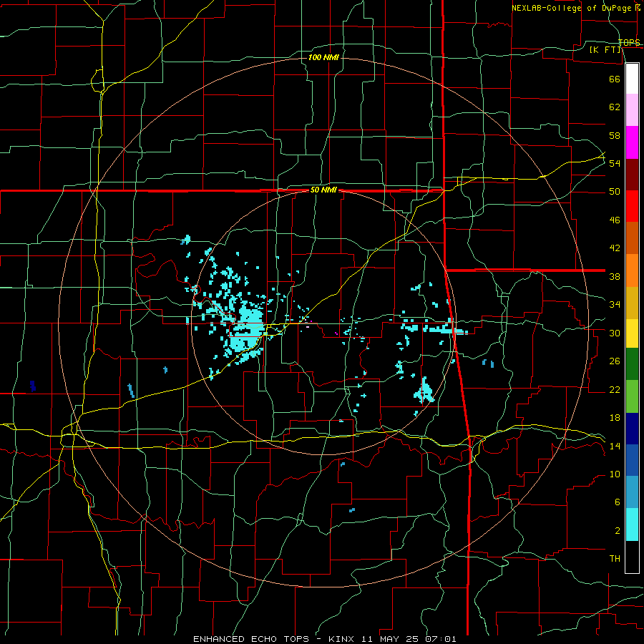The height and width of the screenshot is (644, 644).
Task: Select the 42 value on legend
Action: tap(615, 248)
